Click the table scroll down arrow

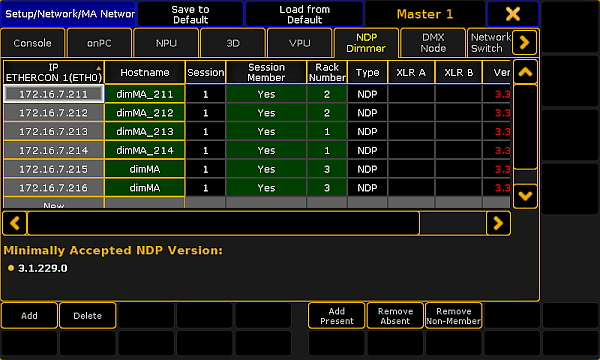pyautogui.click(x=525, y=196)
